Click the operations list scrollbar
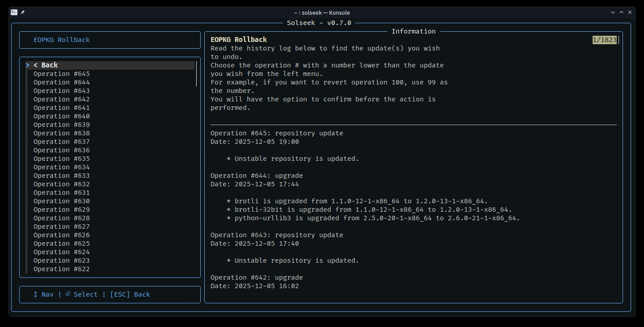This screenshot has height=327, width=644. pyautogui.click(x=196, y=74)
